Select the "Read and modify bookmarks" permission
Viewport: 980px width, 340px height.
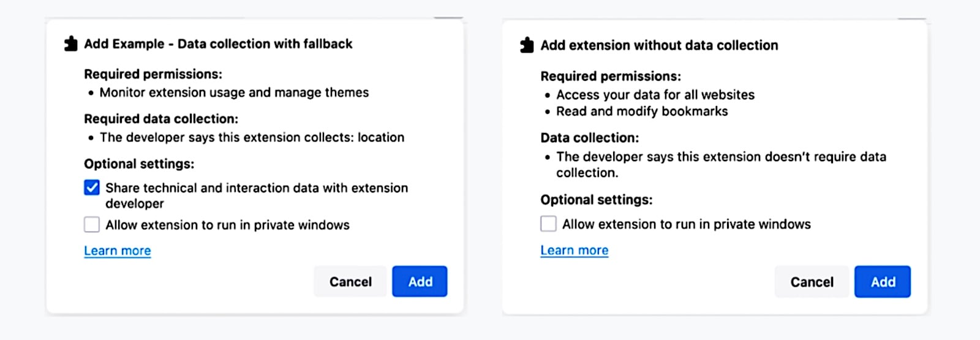tap(642, 111)
